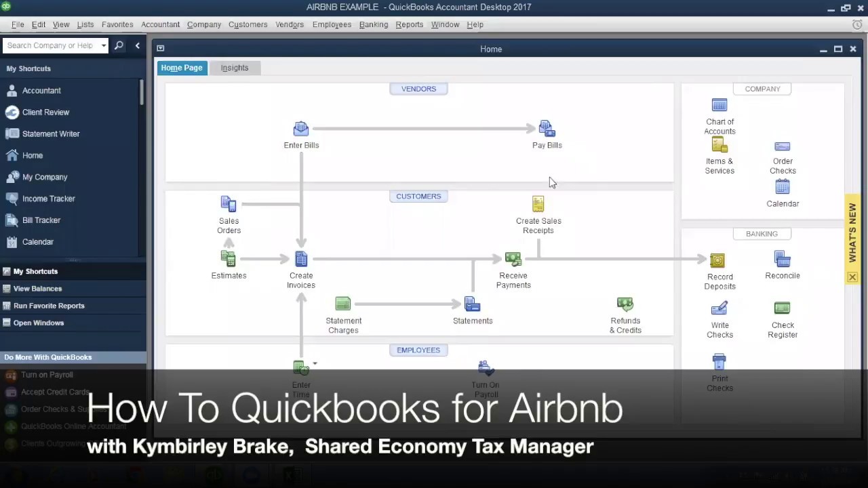868x488 pixels.
Task: Open the File menu
Action: [18, 24]
